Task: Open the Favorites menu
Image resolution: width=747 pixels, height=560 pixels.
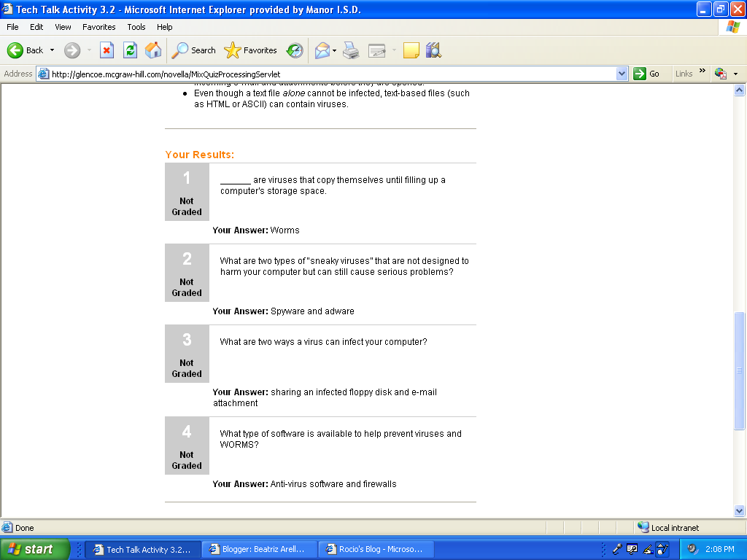Action: pyautogui.click(x=99, y=27)
